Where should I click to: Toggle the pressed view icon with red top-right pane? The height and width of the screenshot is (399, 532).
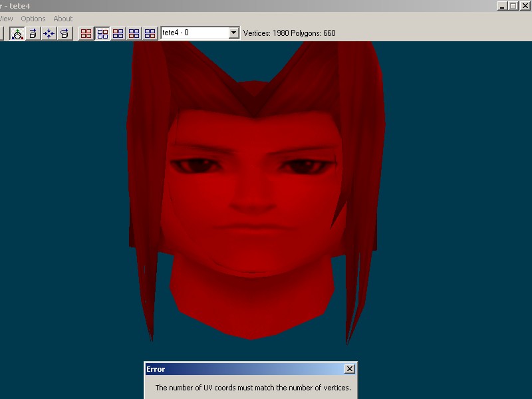(x=102, y=33)
